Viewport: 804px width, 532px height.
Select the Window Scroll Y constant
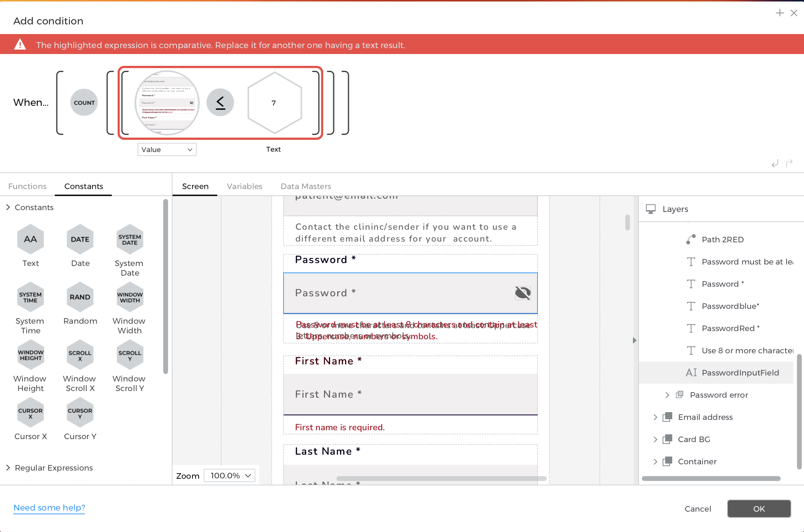click(130, 355)
